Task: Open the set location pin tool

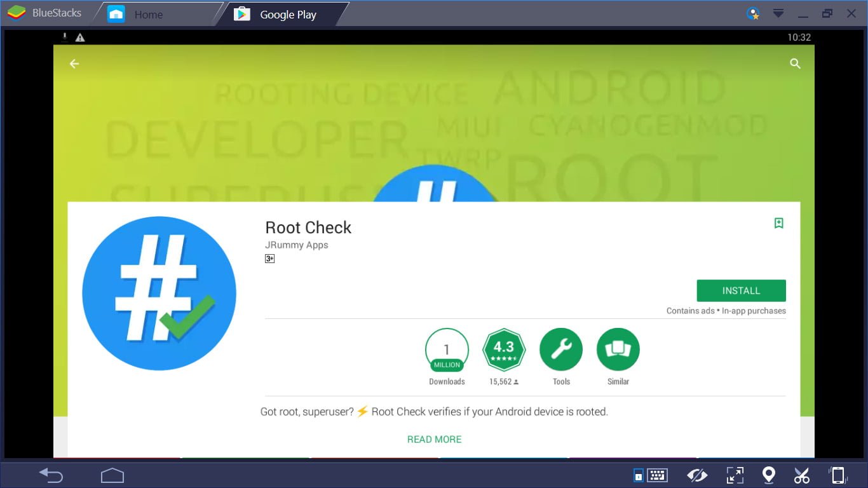Action: click(769, 475)
